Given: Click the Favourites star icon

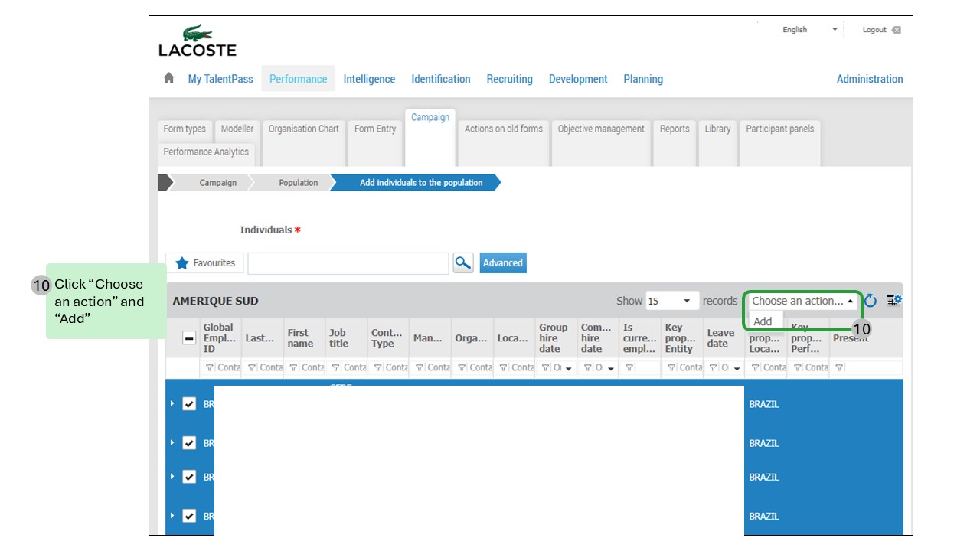Looking at the screenshot, I should coord(182,263).
